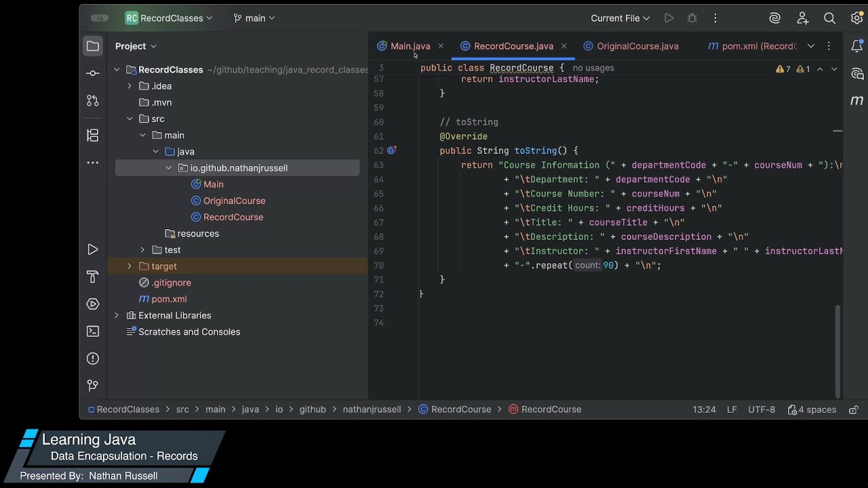Select Scratches and Consoles
868x488 pixels.
pyautogui.click(x=183, y=331)
